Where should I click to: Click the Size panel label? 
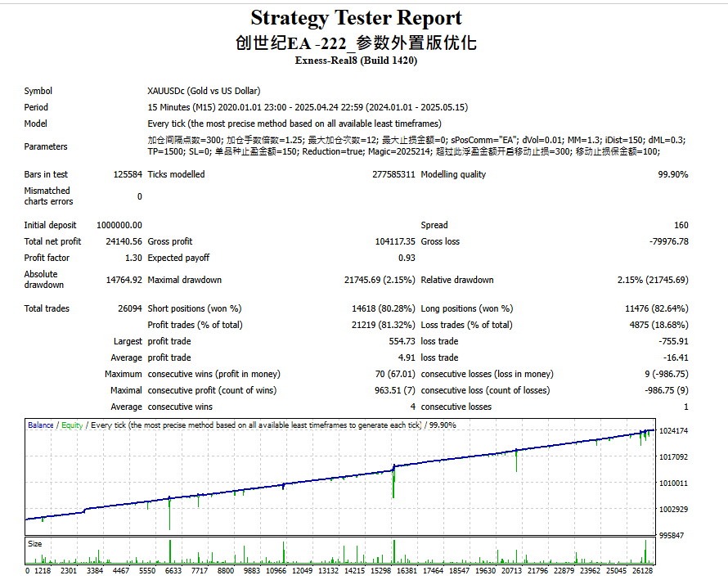click(x=35, y=544)
